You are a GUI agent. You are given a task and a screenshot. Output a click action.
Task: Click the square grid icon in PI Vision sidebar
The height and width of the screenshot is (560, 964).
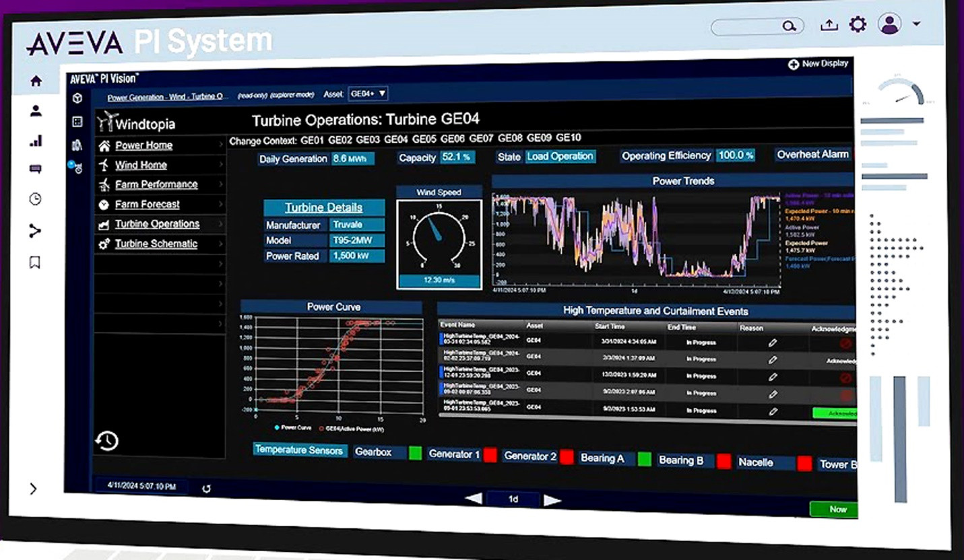[x=77, y=122]
